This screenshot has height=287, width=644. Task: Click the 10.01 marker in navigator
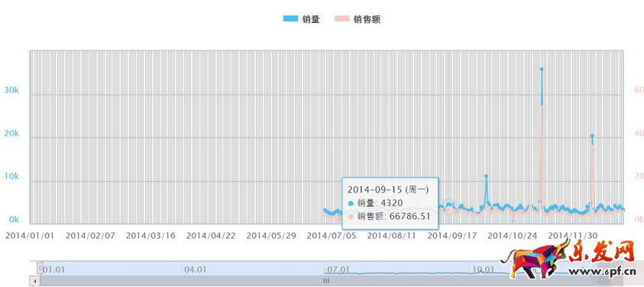coord(483,269)
